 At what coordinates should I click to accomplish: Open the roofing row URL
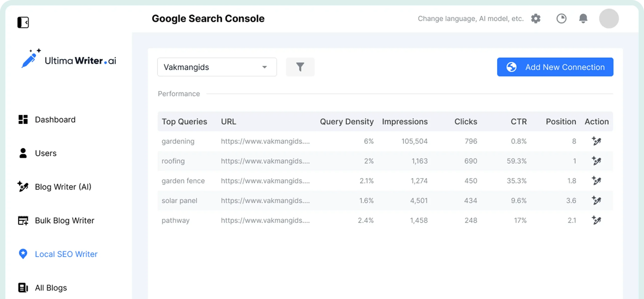point(265,161)
